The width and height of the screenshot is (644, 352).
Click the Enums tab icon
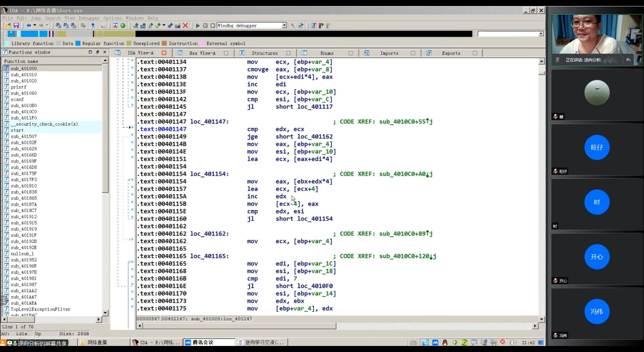304,53
